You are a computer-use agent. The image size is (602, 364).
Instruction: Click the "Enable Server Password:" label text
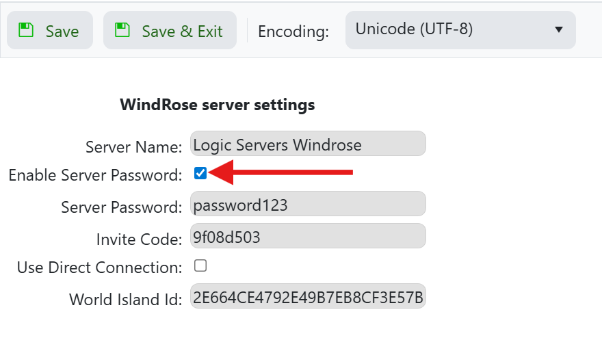click(x=95, y=175)
